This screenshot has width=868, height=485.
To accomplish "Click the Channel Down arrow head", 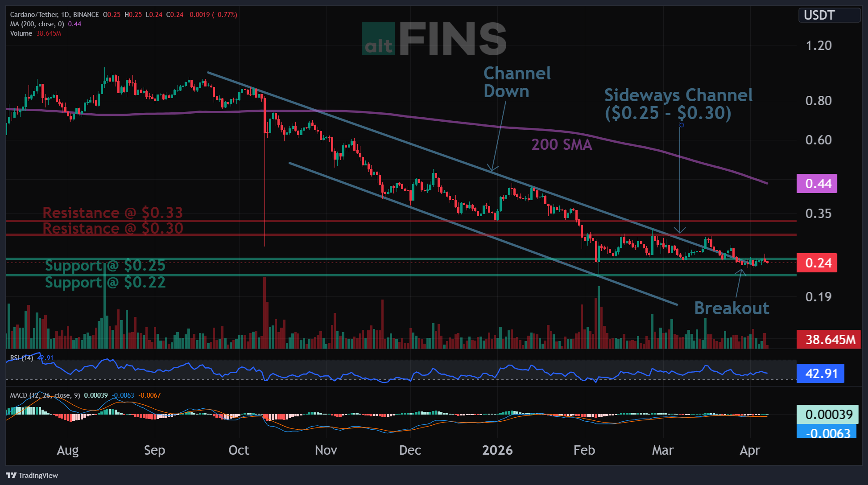I will (492, 170).
